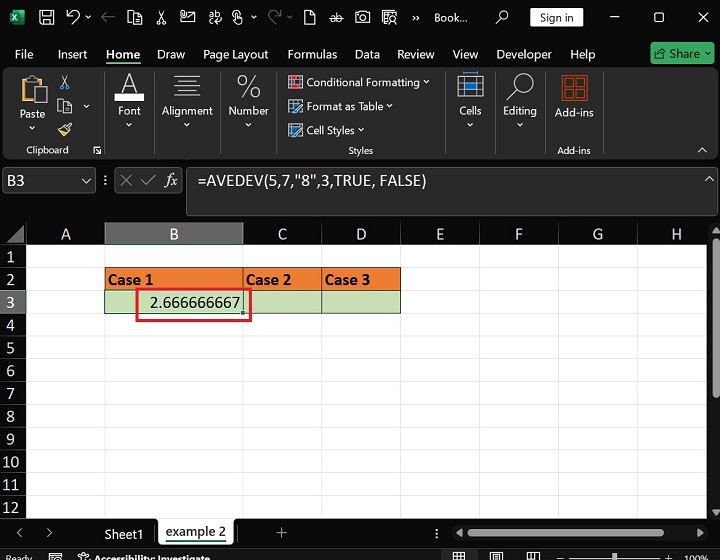The image size is (720, 560).
Task: Open the search magnifier in title bar
Action: click(x=503, y=17)
